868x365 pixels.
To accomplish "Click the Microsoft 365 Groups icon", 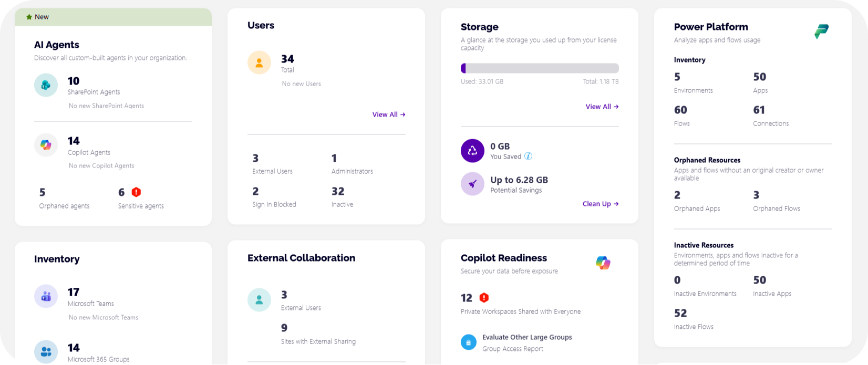I will click(x=46, y=351).
